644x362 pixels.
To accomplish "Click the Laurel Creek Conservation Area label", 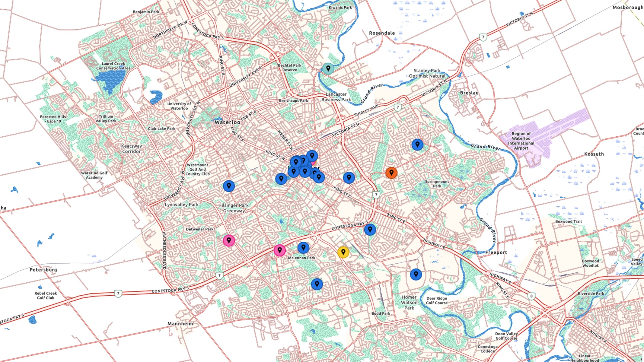I will [113, 66].
